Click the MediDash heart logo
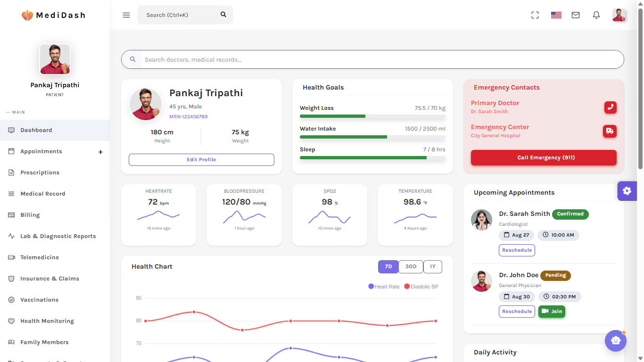 [x=27, y=16]
